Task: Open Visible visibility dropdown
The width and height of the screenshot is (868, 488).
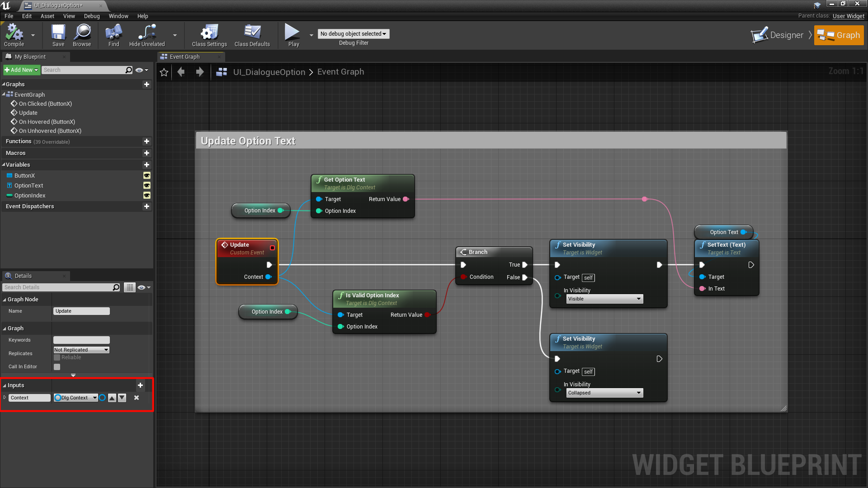Action: click(604, 299)
